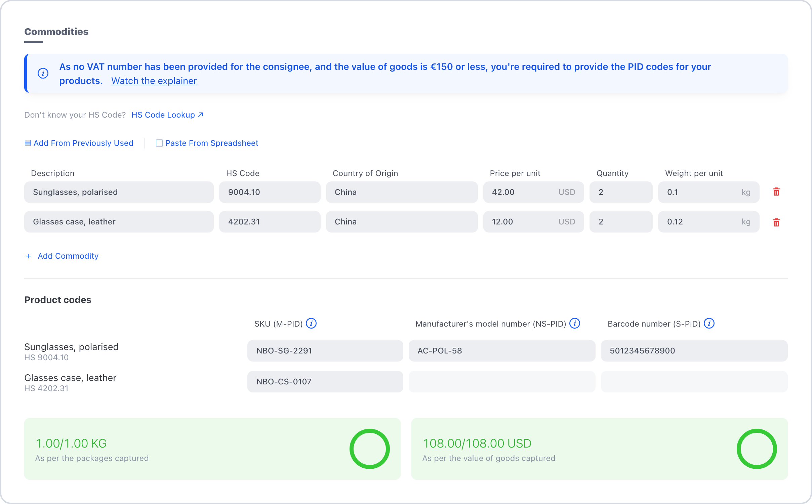812x504 pixels.
Task: Click the 108.00/108.00 USD total text
Action: point(477,444)
